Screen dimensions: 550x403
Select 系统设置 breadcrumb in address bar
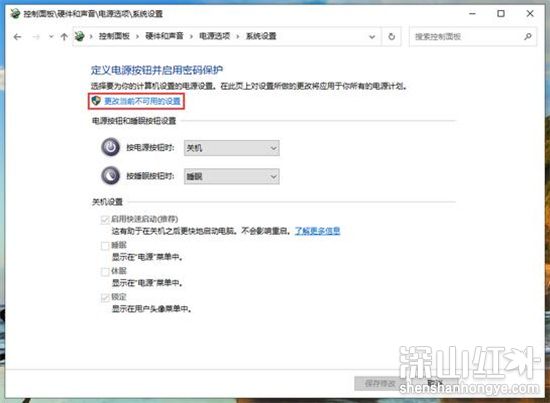(x=261, y=36)
